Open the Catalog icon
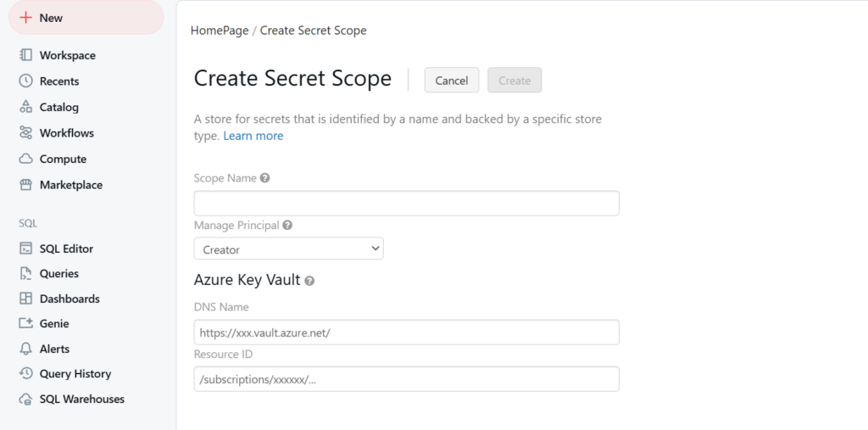Screen dimensions: 868x430 tap(25, 107)
